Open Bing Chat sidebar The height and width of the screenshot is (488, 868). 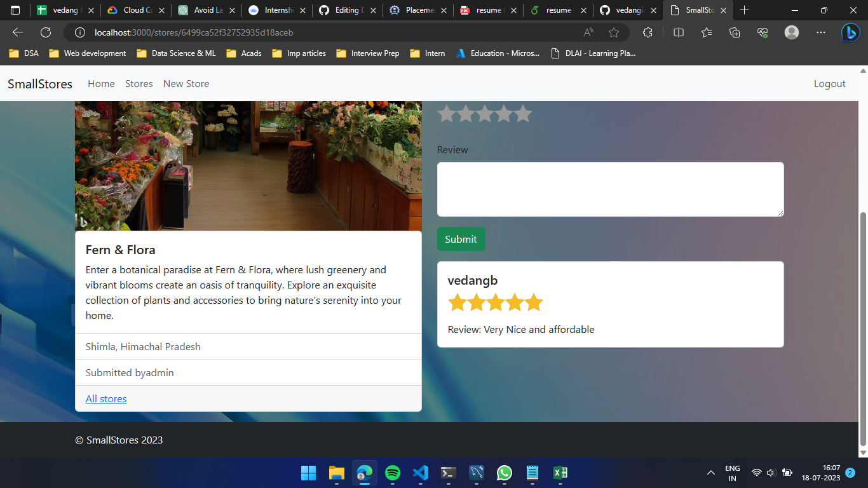pyautogui.click(x=851, y=32)
